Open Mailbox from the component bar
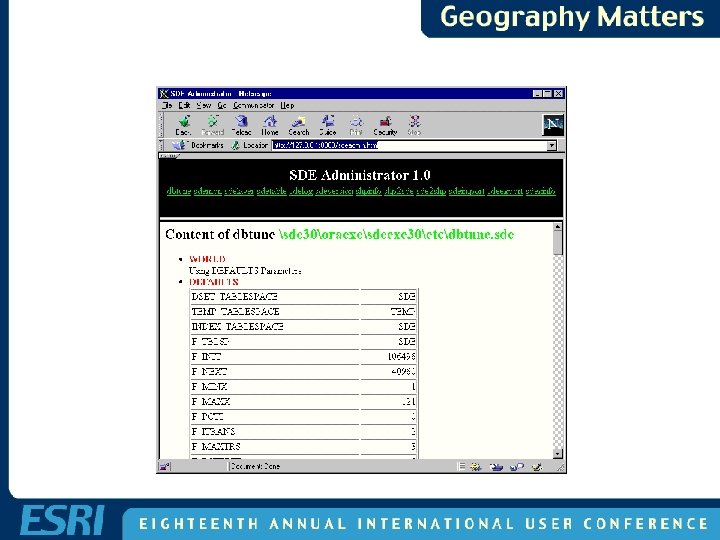This screenshot has height=540, width=720. click(496, 467)
